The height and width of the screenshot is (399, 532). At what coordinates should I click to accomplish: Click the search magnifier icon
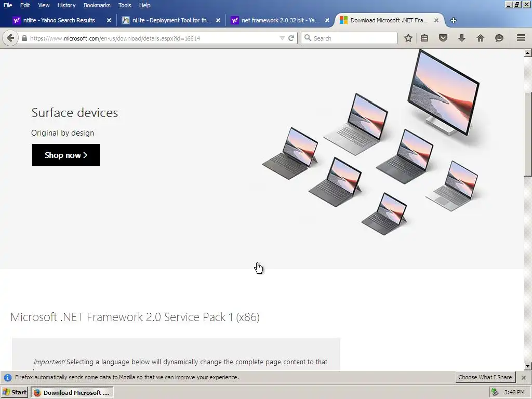[x=308, y=38]
